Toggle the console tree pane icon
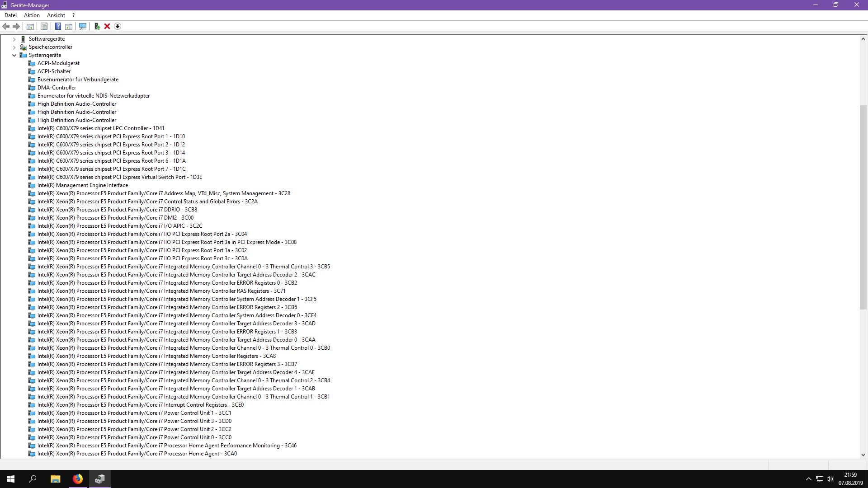This screenshot has width=868, height=488. (30, 26)
